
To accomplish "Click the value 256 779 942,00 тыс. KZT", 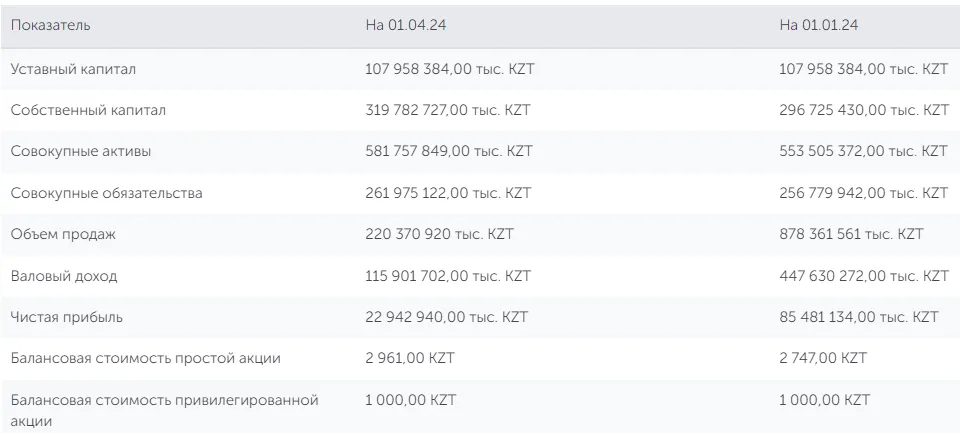I will coord(863,193).
